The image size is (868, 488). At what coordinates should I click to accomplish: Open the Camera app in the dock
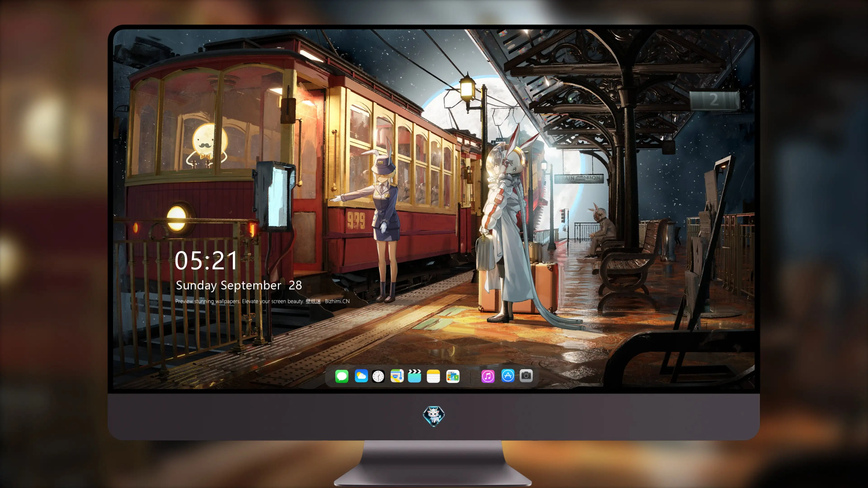tap(526, 375)
